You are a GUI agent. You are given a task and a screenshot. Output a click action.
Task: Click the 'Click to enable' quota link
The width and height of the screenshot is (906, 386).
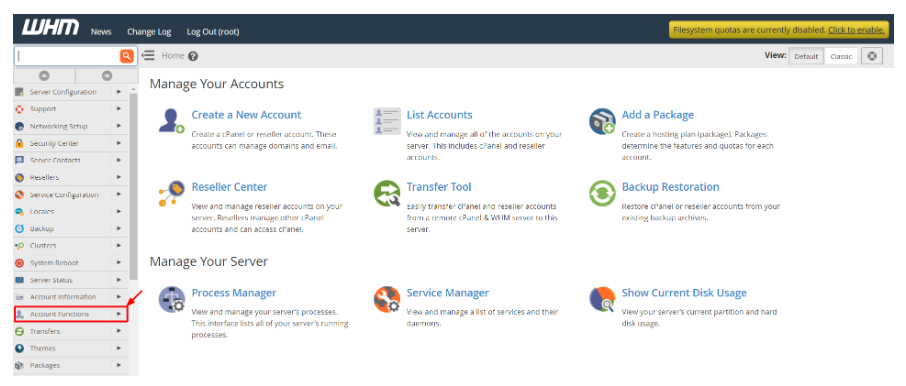coord(856,30)
